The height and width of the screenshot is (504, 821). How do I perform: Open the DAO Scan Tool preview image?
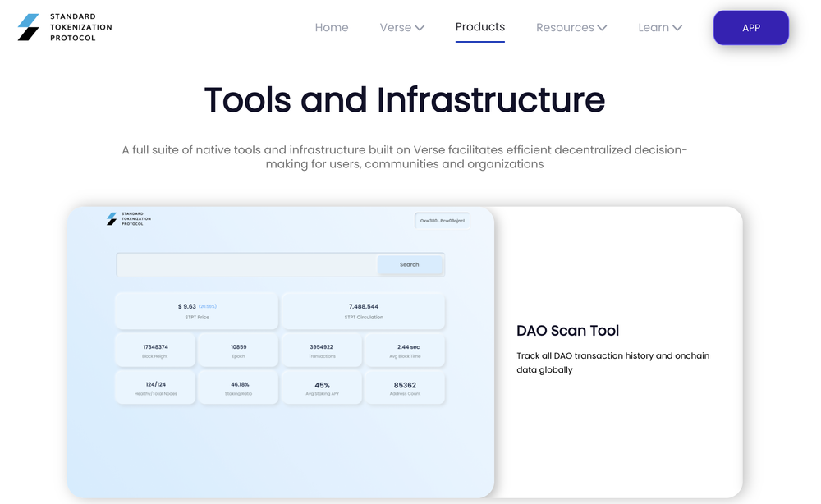coord(280,351)
